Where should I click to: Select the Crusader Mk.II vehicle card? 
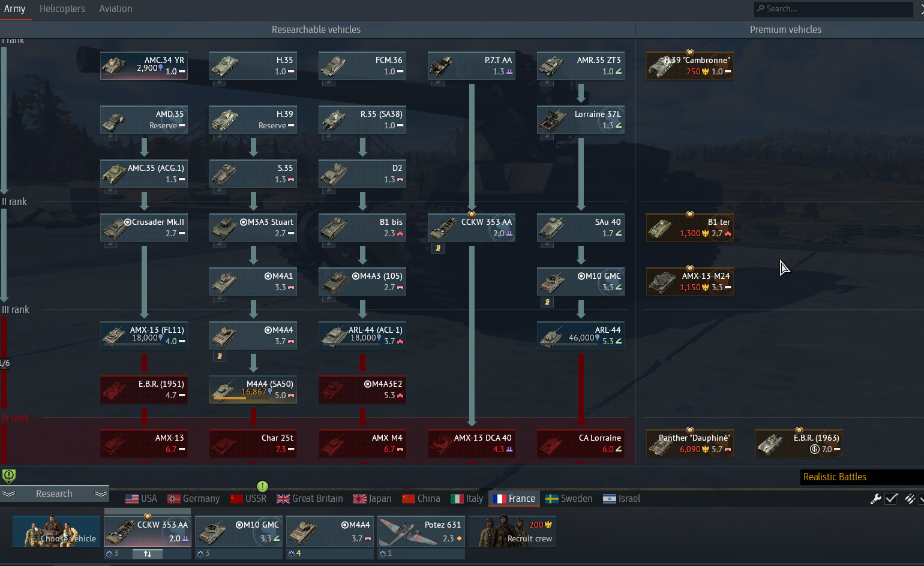[144, 228]
